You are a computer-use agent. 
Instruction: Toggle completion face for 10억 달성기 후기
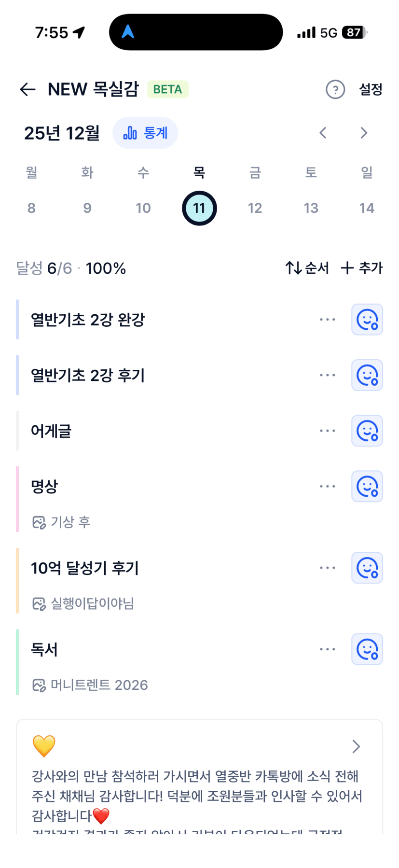point(367,568)
